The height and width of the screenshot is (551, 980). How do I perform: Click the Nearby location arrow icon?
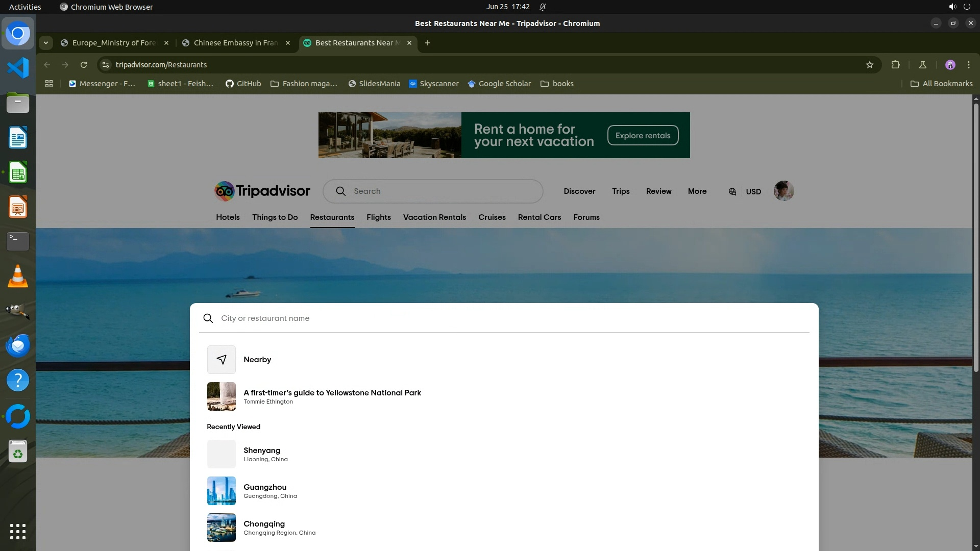(x=222, y=360)
